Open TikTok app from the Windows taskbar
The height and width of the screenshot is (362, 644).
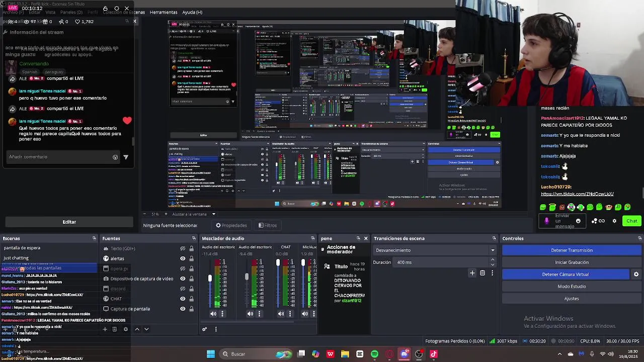point(434,354)
